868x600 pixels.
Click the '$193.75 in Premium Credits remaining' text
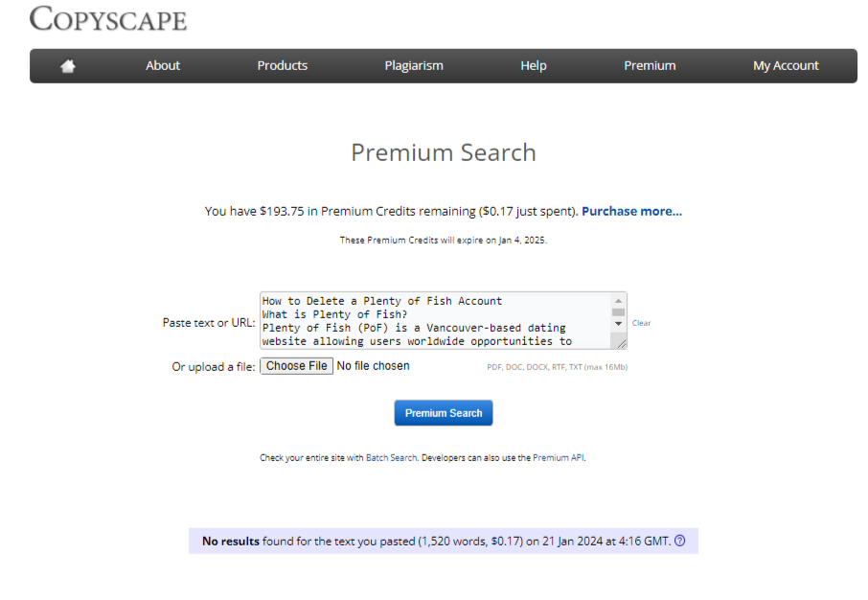pyautogui.click(x=368, y=211)
